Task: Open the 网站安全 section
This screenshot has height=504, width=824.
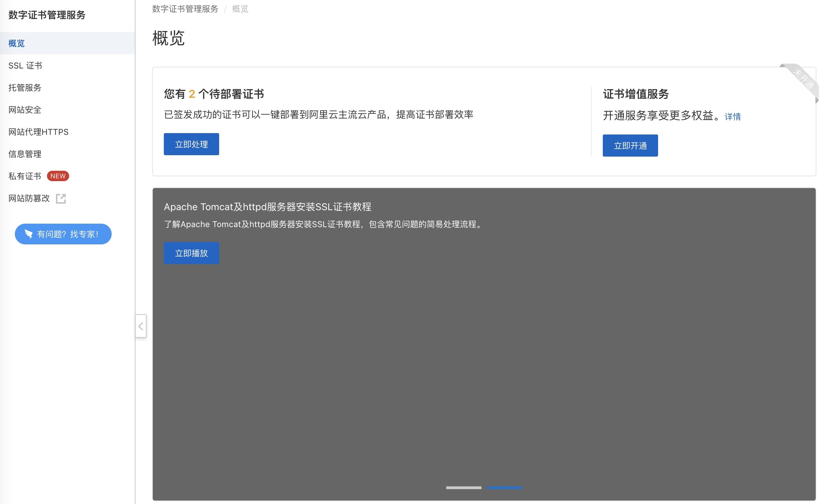Action: 24,110
